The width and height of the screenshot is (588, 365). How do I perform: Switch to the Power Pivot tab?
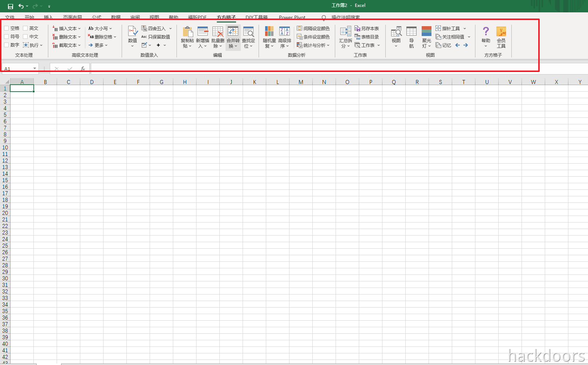click(x=292, y=17)
